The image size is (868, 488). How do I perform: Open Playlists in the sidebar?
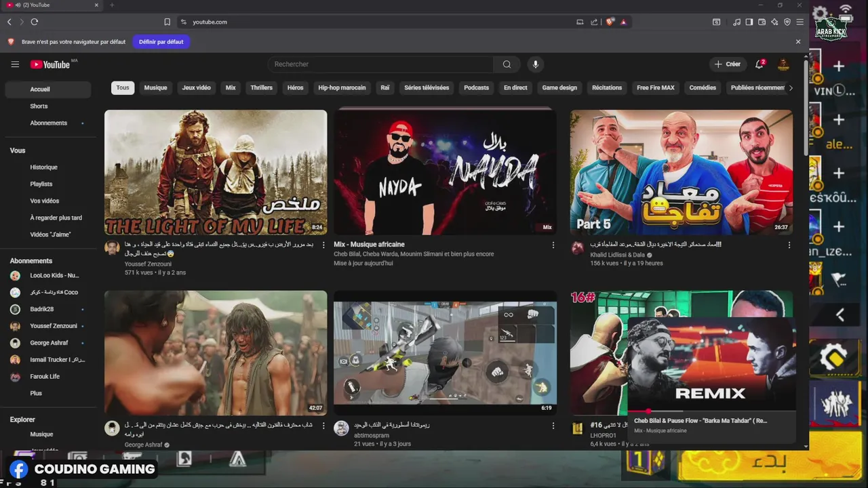click(48, 184)
